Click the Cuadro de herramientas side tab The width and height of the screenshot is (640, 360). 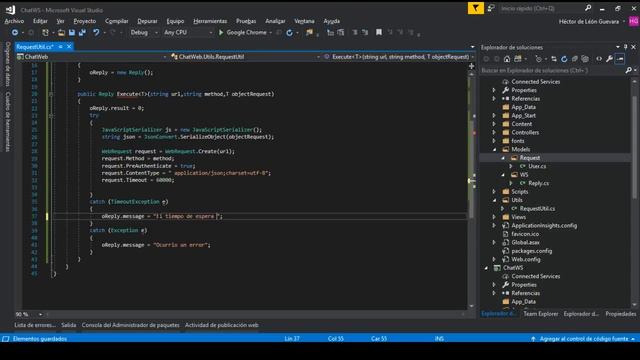(x=8, y=122)
